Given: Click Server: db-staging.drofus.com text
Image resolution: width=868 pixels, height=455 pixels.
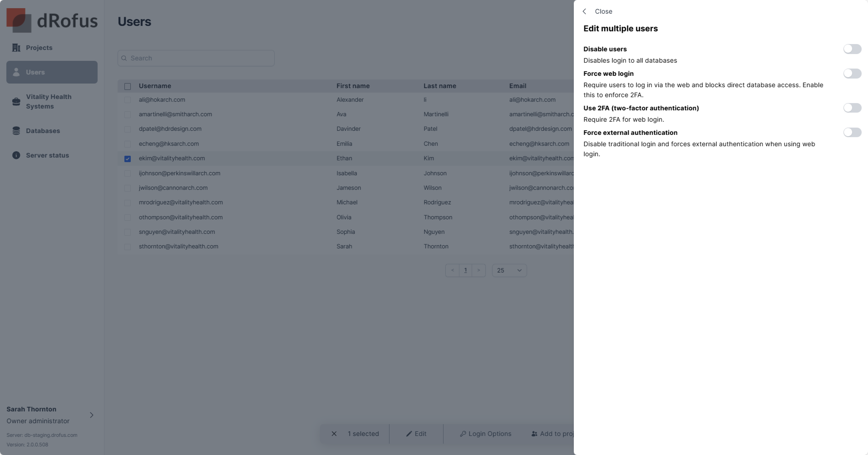Looking at the screenshot, I should (x=42, y=435).
